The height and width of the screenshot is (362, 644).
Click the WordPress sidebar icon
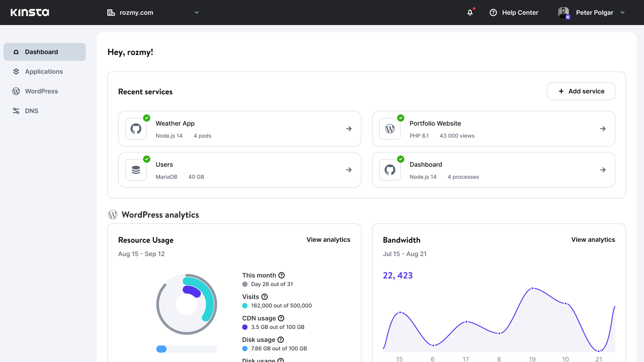(16, 91)
